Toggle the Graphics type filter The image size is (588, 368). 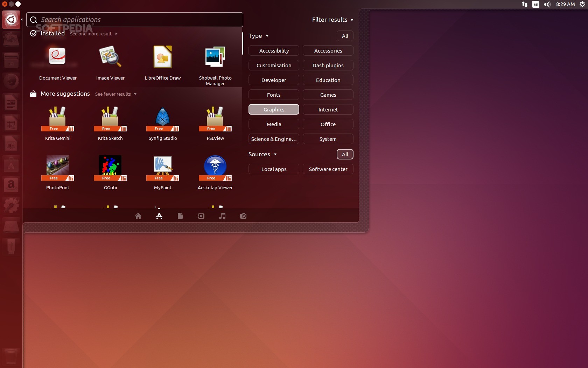click(x=274, y=110)
